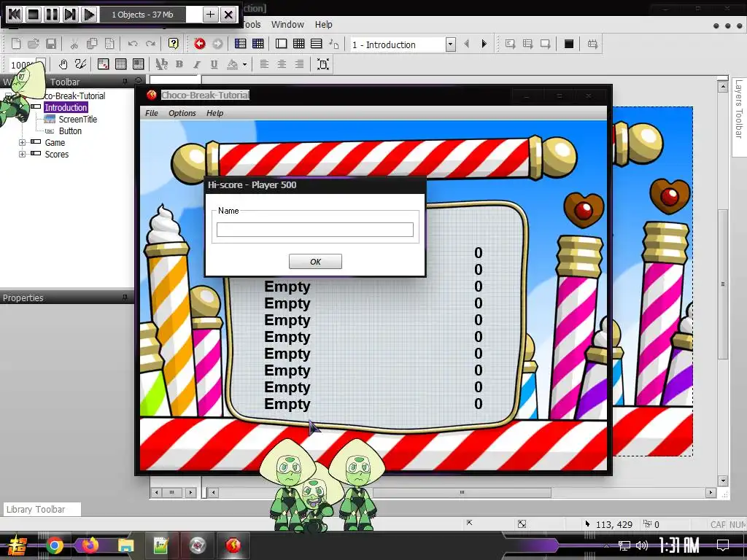Select align left text option

pyautogui.click(x=264, y=64)
